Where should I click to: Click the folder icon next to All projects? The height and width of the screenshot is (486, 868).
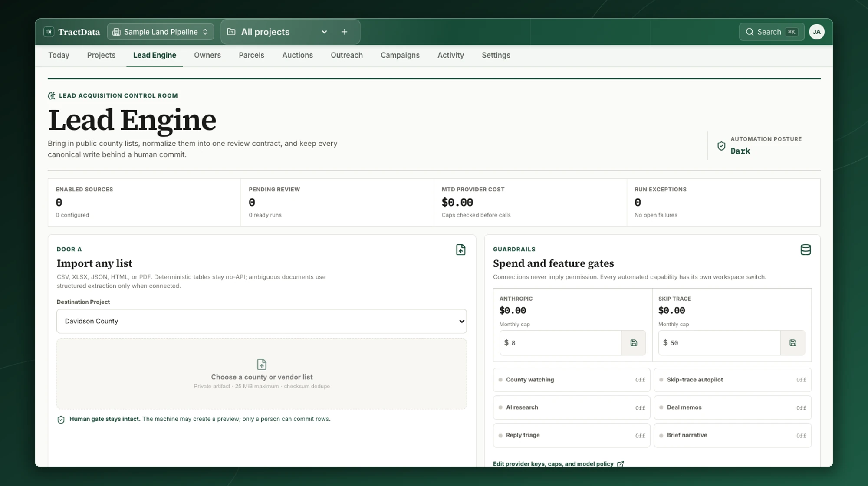coord(231,32)
